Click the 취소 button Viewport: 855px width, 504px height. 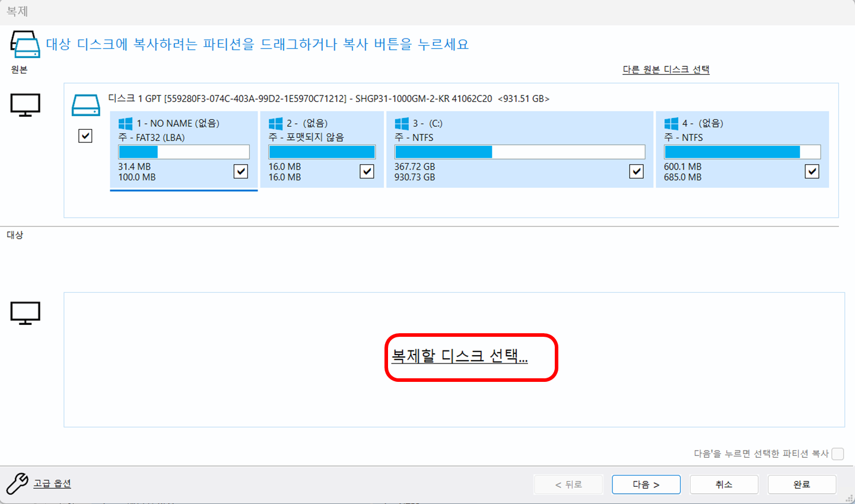pos(724,484)
